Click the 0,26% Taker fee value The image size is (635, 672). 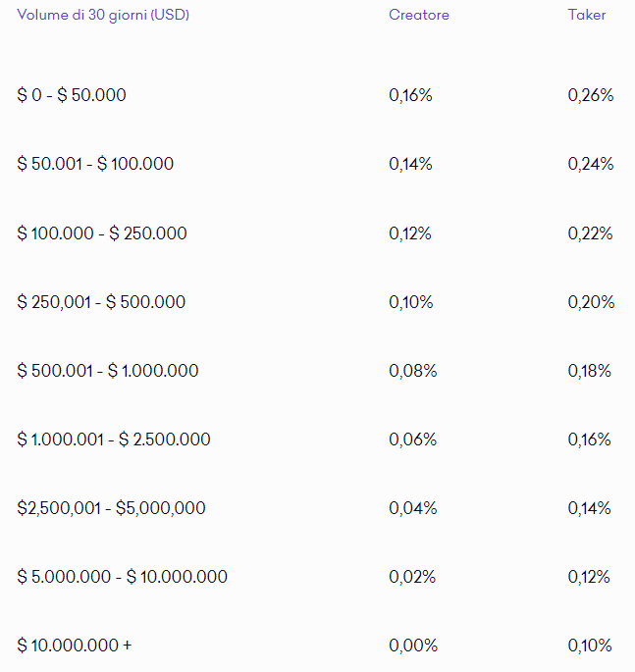(591, 95)
